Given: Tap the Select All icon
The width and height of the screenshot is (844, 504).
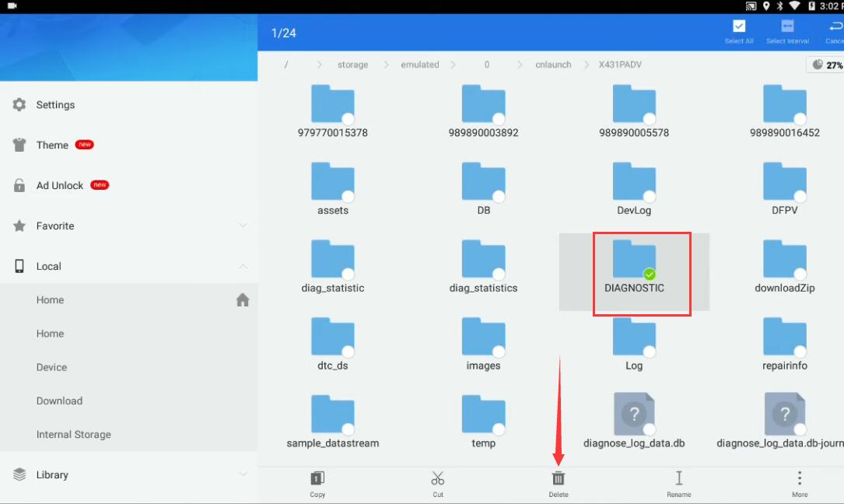Looking at the screenshot, I should tap(739, 27).
